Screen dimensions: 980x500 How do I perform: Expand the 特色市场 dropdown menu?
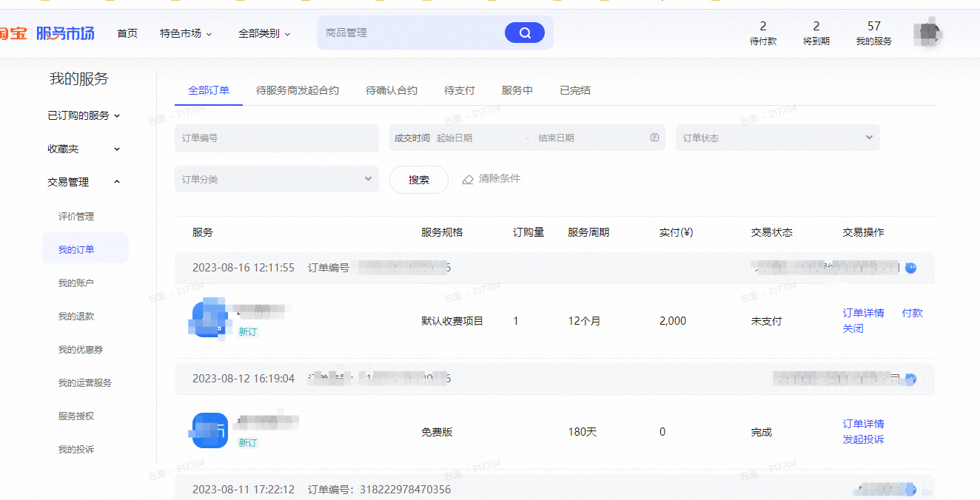click(x=186, y=33)
